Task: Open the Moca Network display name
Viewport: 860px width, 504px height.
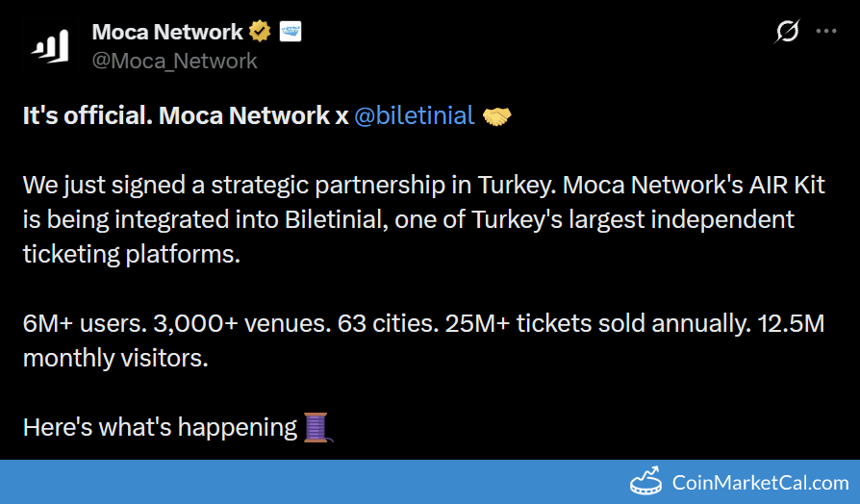Action: pyautogui.click(x=166, y=32)
